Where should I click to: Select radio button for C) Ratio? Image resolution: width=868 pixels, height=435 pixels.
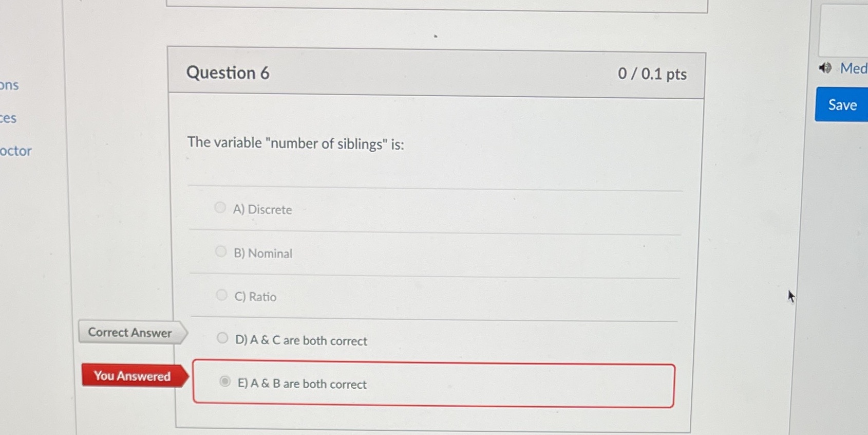[221, 295]
